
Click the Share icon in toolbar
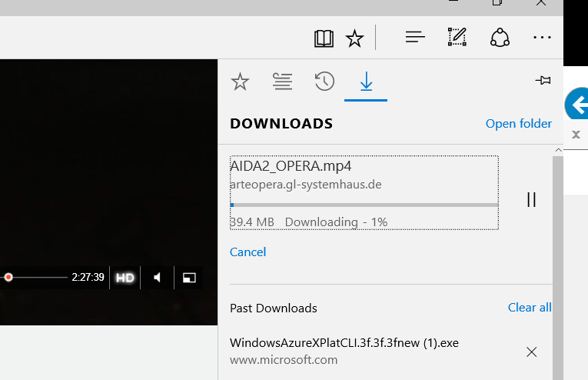[500, 37]
